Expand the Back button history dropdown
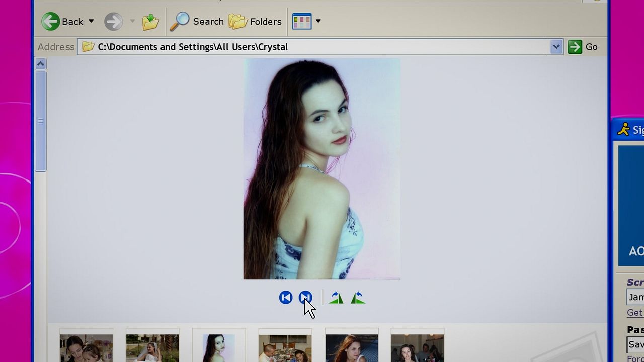 pyautogui.click(x=92, y=21)
